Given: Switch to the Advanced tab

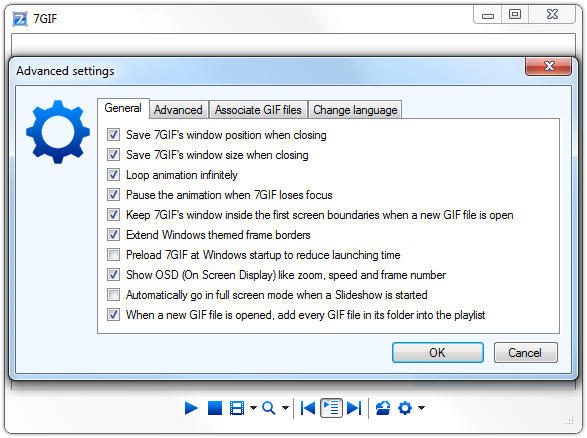Looking at the screenshot, I should click(179, 110).
